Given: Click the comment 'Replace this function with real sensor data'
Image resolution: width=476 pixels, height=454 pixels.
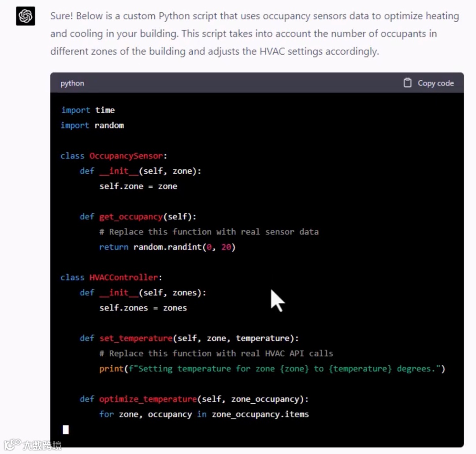Looking at the screenshot, I should 209,232.
